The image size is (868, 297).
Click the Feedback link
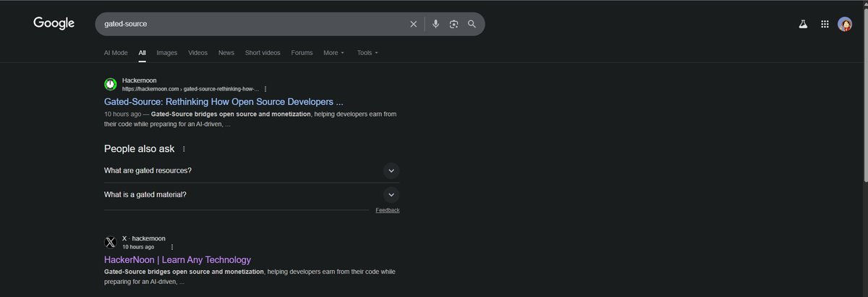(388, 210)
